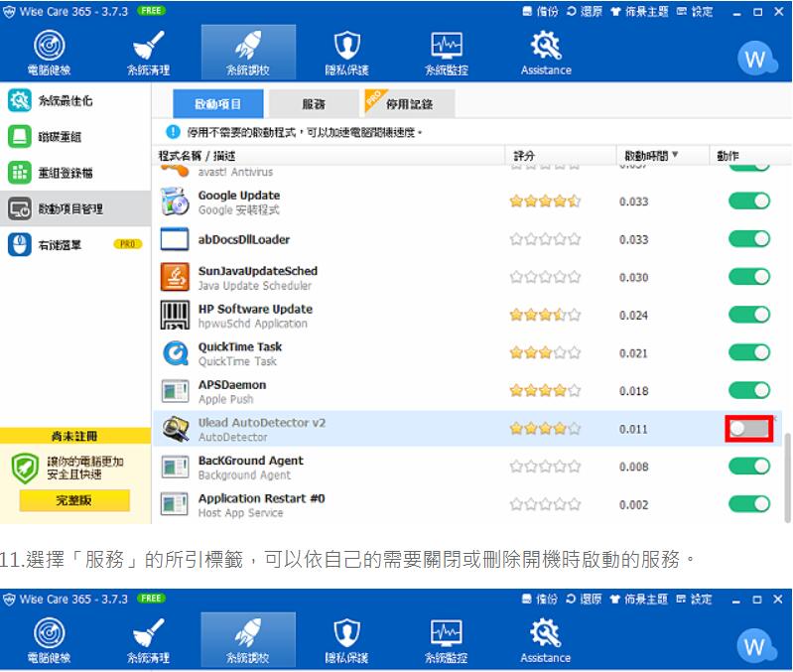This screenshot has height=672, width=793.
Task: Click the Restore icon in top title bar
Action: click(x=585, y=11)
